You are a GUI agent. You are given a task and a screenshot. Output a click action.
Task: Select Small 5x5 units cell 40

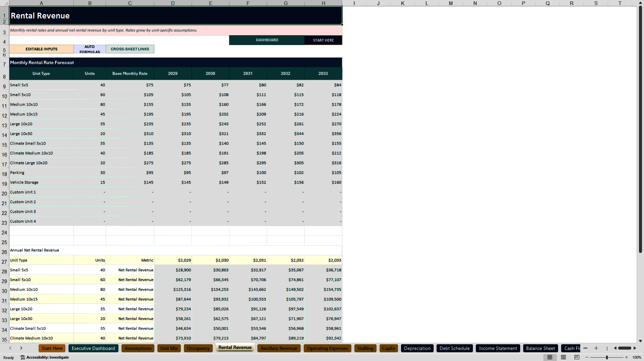(90, 85)
